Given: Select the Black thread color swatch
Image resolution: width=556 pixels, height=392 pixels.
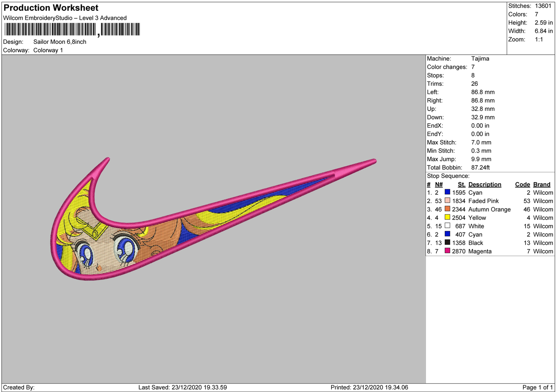Looking at the screenshot, I should (447, 242).
